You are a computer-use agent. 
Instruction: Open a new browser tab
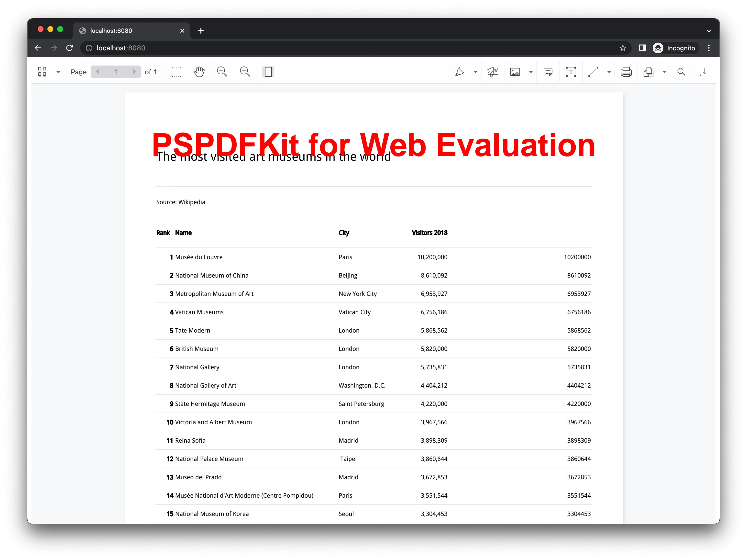click(x=201, y=31)
